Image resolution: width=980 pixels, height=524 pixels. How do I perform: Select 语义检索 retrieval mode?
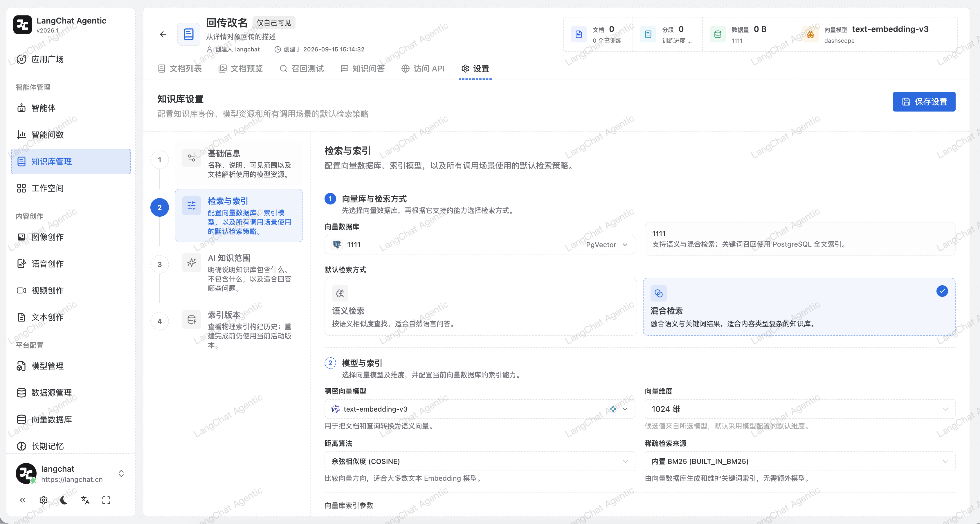tap(480, 307)
